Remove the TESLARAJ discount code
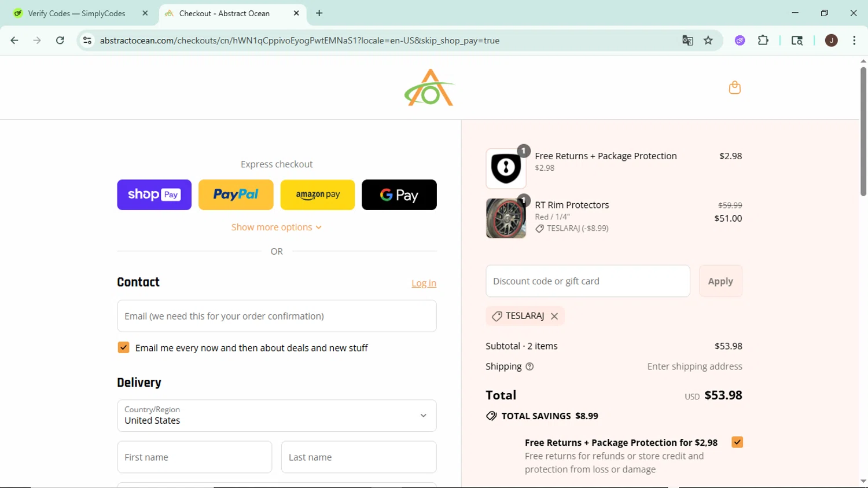This screenshot has height=488, width=868. pyautogui.click(x=554, y=316)
